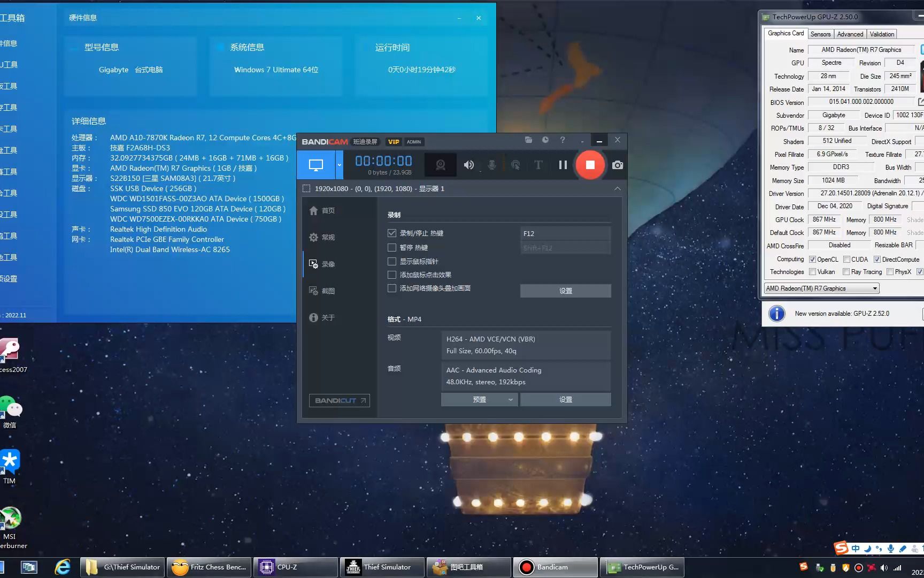924x578 pixels.
Task: Click the red record button in Bandicam
Action: tap(590, 165)
